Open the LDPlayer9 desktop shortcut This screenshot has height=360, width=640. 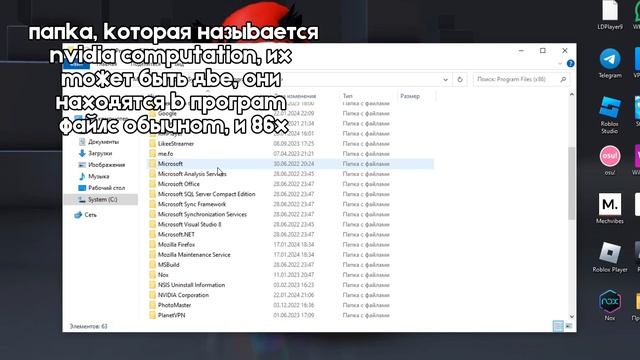tap(610, 15)
